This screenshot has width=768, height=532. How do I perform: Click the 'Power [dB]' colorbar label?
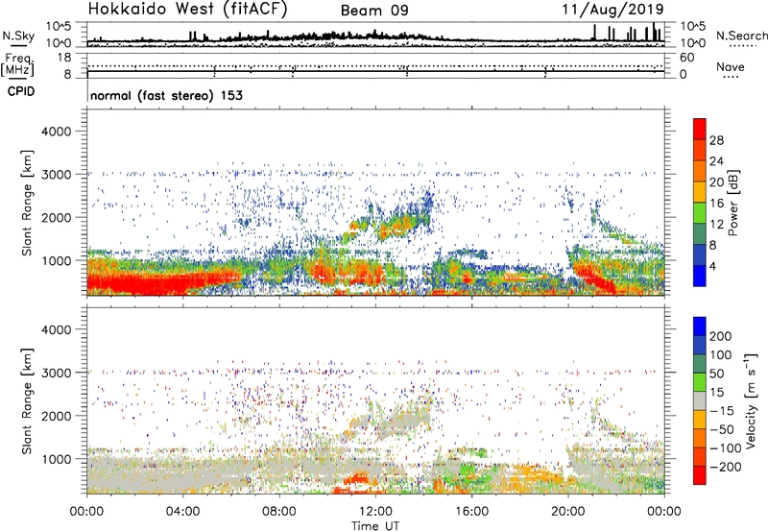coord(733,203)
